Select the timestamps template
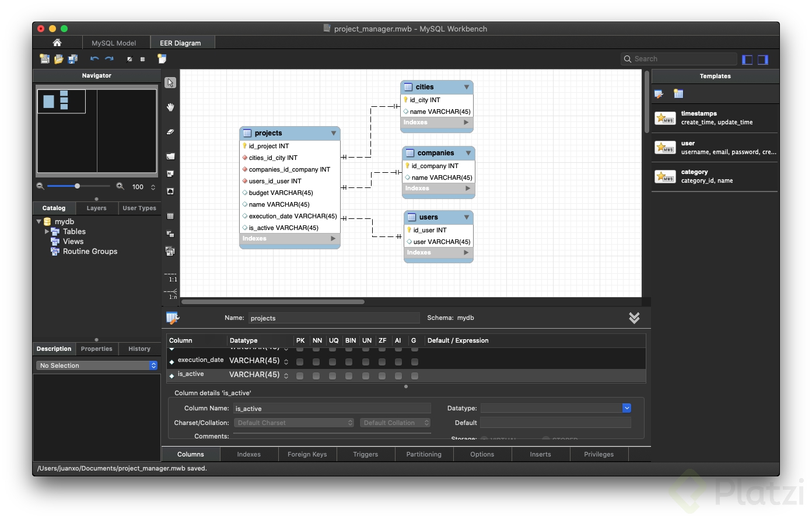 point(715,118)
